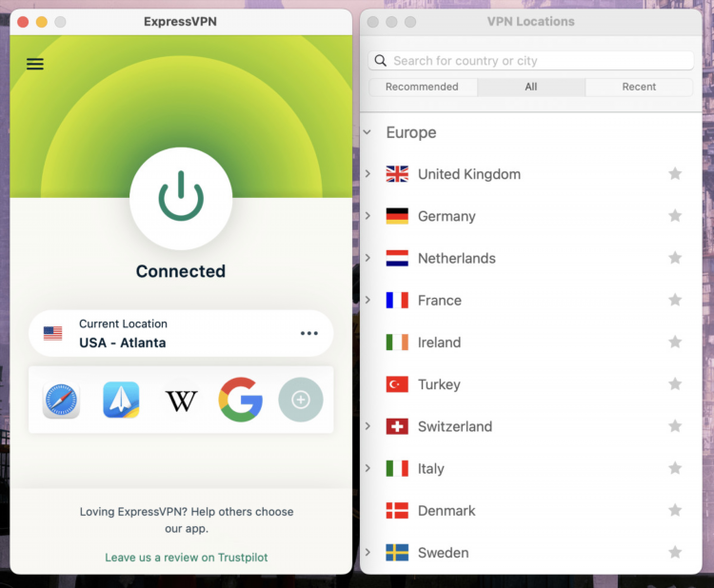Click the Ireland flag icon
The image size is (714, 588).
tap(397, 343)
